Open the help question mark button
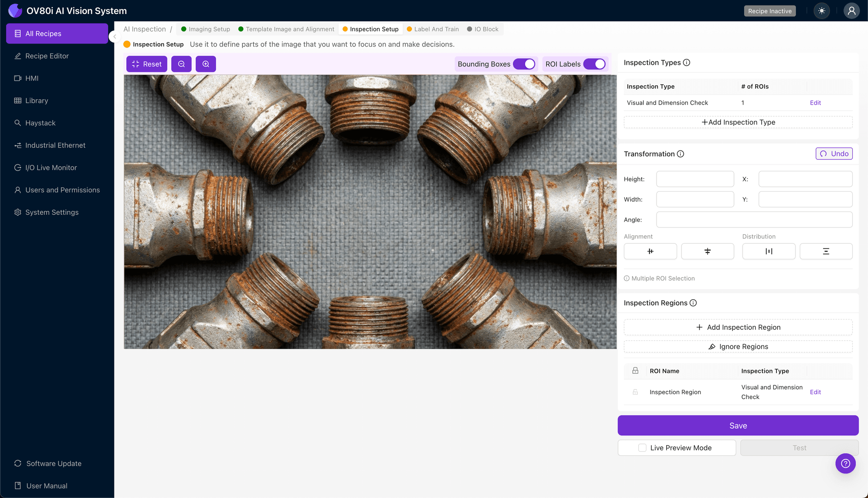This screenshot has width=868, height=498. pos(845,463)
